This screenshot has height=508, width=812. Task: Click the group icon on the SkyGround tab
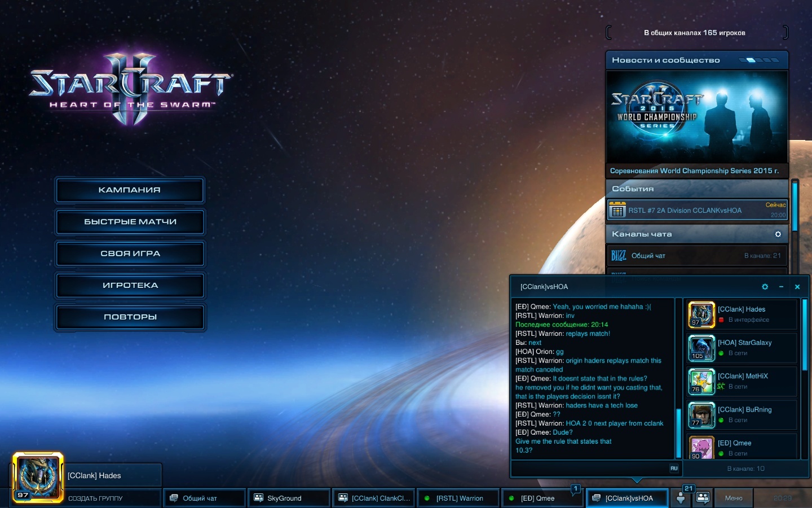258,498
